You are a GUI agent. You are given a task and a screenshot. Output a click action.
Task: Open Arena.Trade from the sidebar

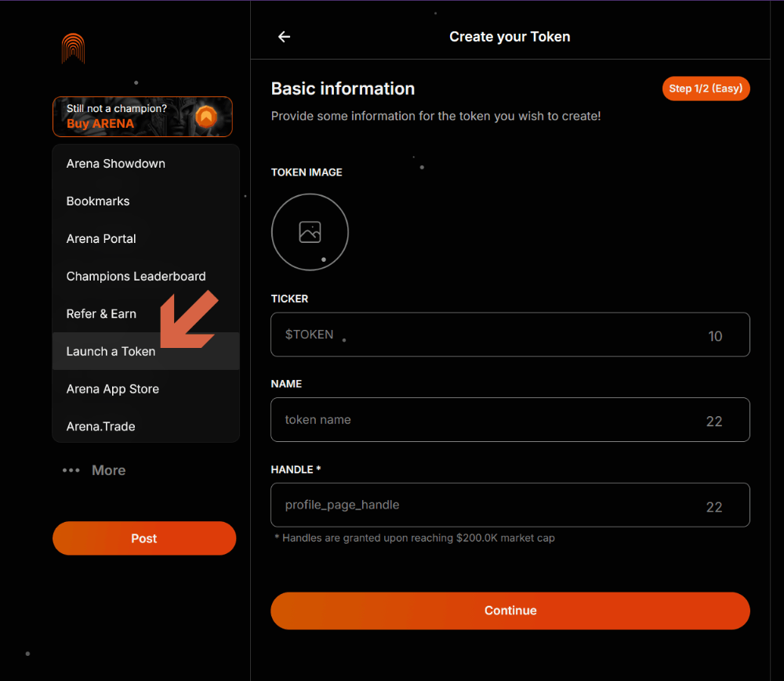(100, 427)
